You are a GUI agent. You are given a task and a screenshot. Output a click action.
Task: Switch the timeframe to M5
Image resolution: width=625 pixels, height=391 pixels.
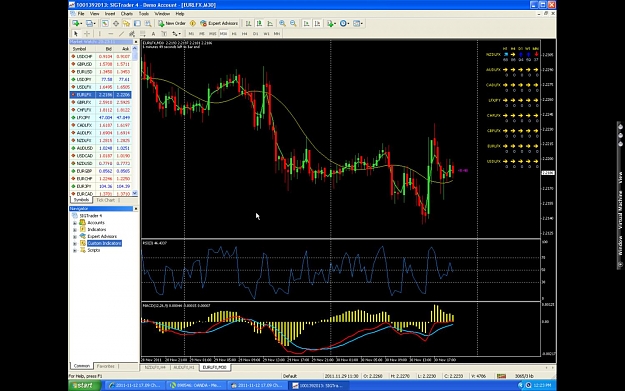202,34
